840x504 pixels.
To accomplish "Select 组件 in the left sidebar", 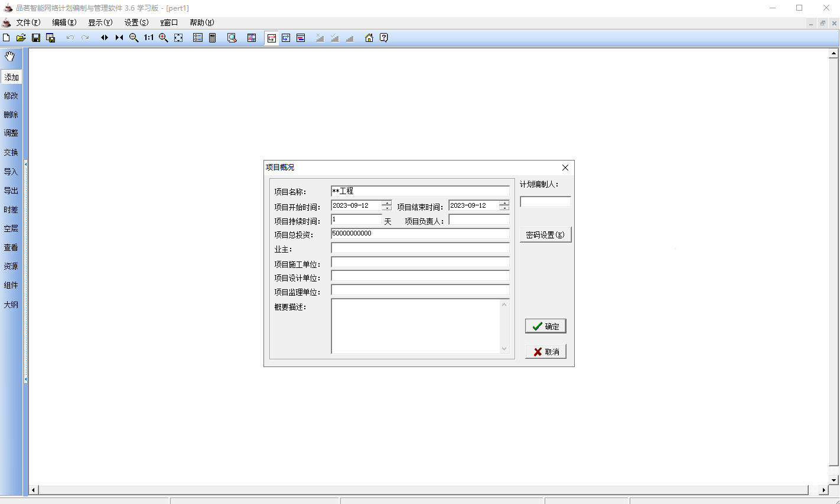I will (x=11, y=285).
